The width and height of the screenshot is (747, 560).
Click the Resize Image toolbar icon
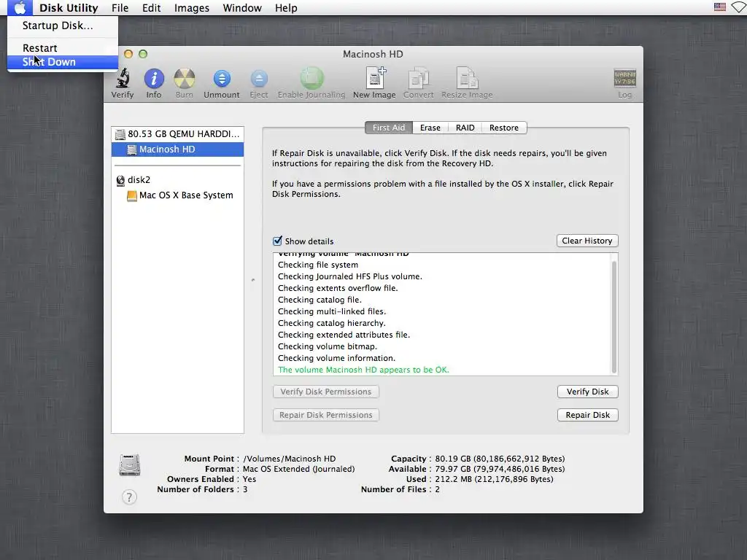pos(467,78)
